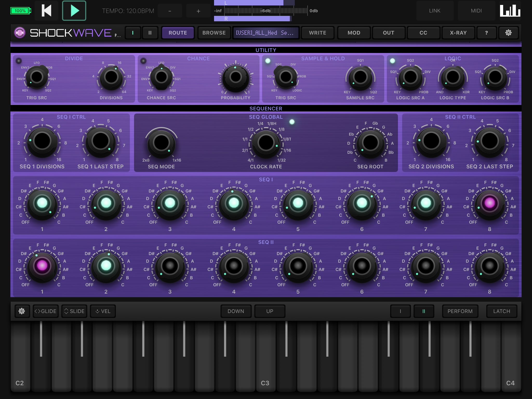This screenshot has width=532, height=399.
Task: Open the help panel via the ? icon
Action: click(487, 33)
